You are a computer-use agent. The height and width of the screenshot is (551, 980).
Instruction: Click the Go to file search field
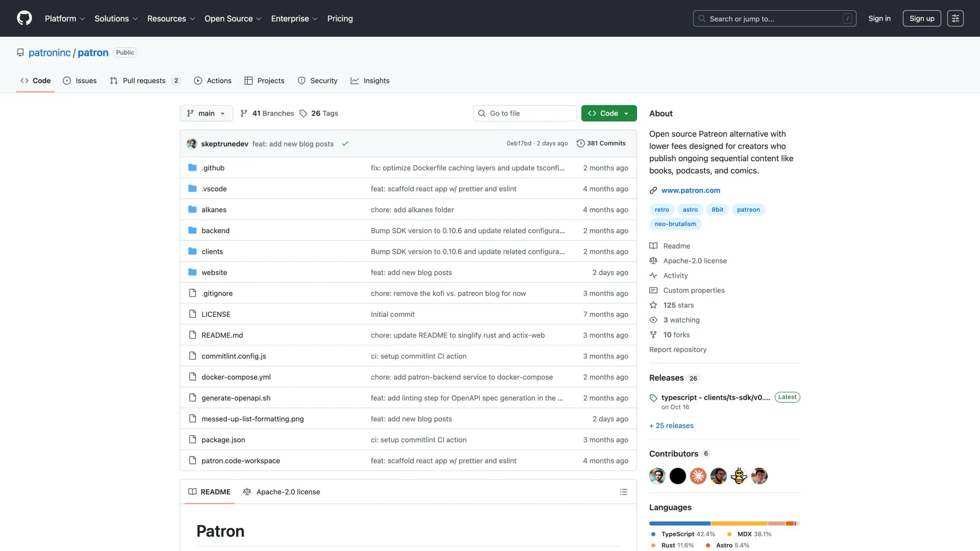(x=525, y=113)
